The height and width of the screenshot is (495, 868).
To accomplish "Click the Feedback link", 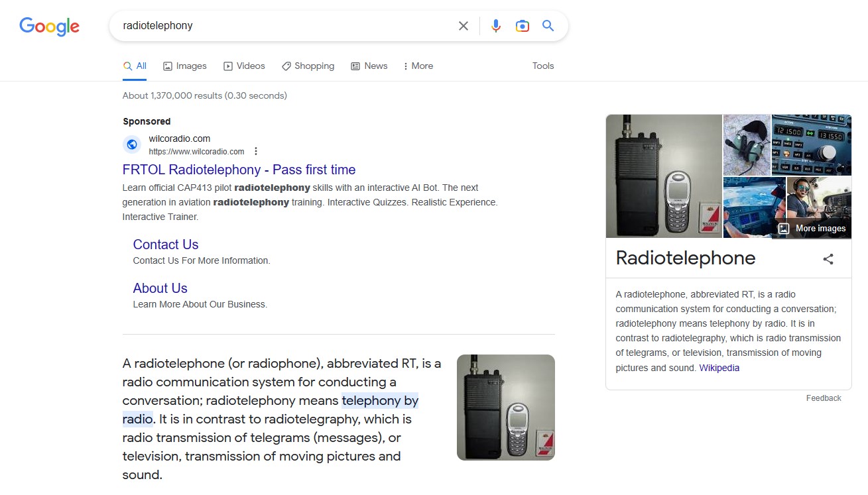I will [x=824, y=398].
